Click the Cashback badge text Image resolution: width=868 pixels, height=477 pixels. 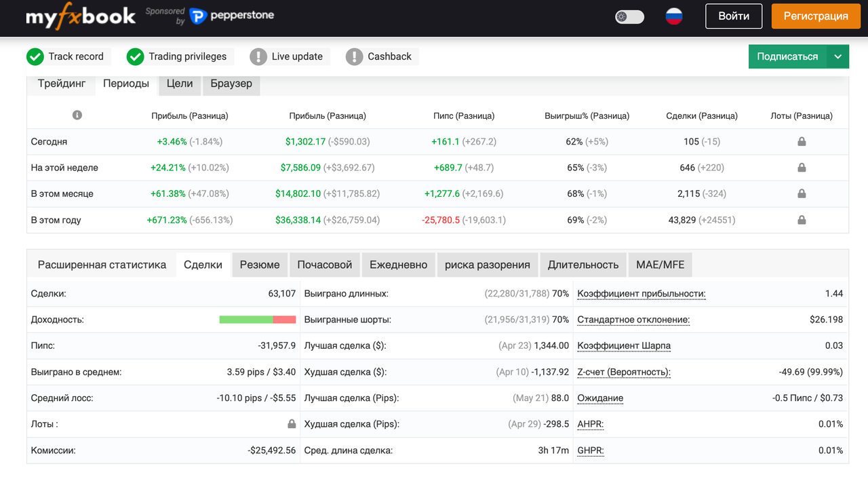click(x=389, y=56)
